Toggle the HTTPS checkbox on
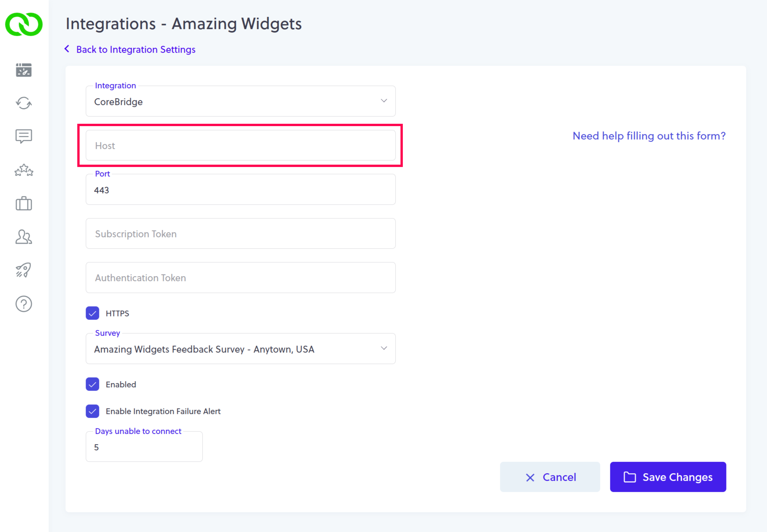 [93, 314]
